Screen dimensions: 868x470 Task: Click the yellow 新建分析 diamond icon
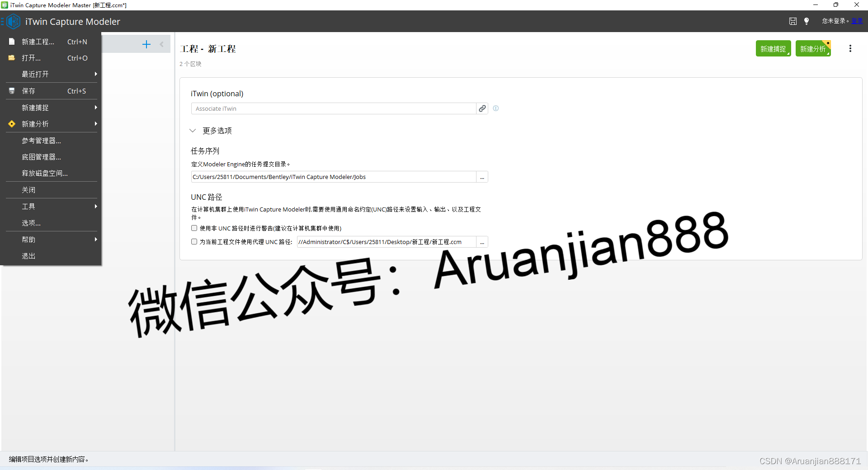[12, 124]
